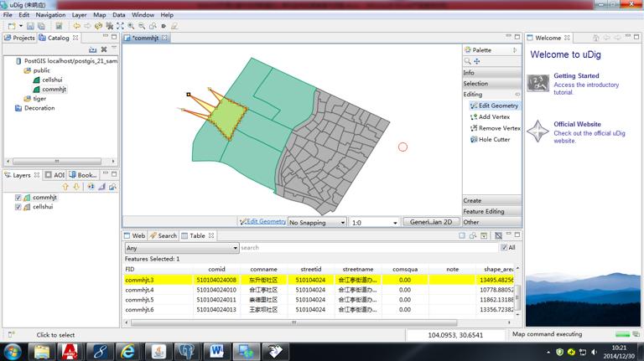Click the Zoom In toolbar icon
The image size is (644, 361).
131,26
